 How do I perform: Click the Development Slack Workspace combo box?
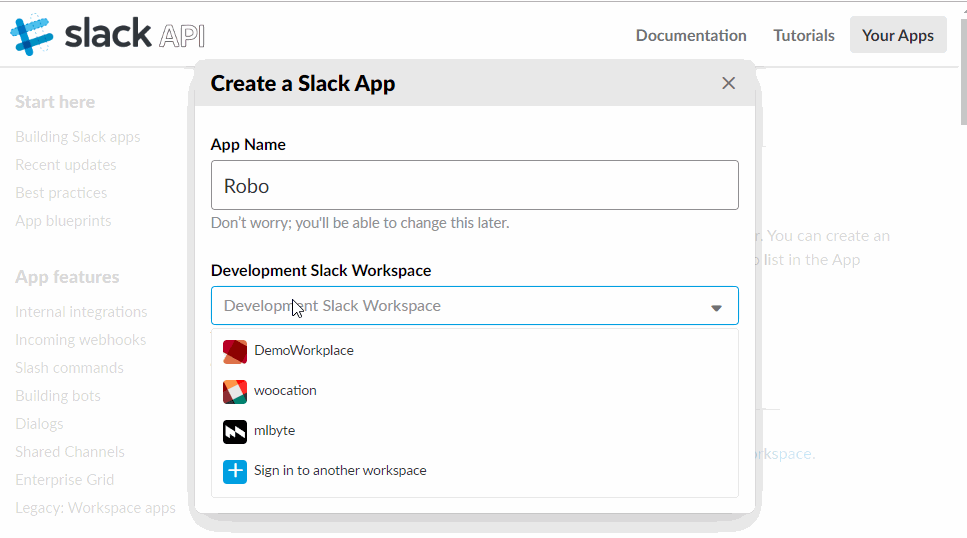460,306
